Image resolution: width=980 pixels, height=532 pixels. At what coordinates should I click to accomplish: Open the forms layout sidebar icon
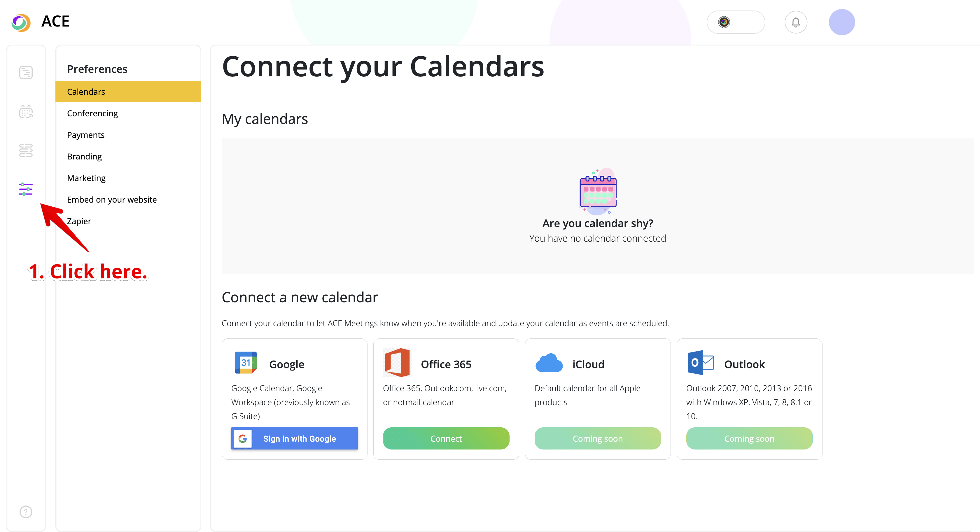tap(26, 151)
